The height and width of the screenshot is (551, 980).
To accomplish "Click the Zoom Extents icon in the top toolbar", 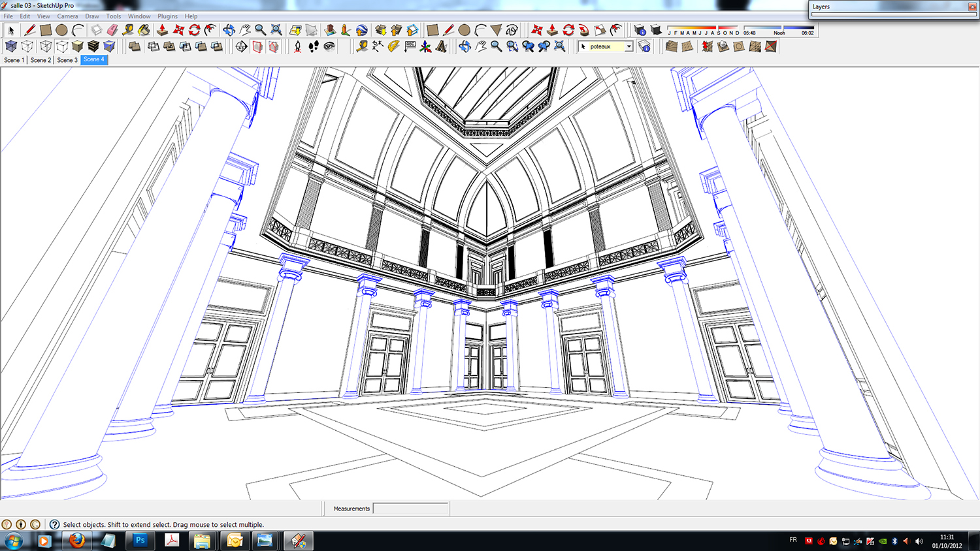I will pos(276,30).
